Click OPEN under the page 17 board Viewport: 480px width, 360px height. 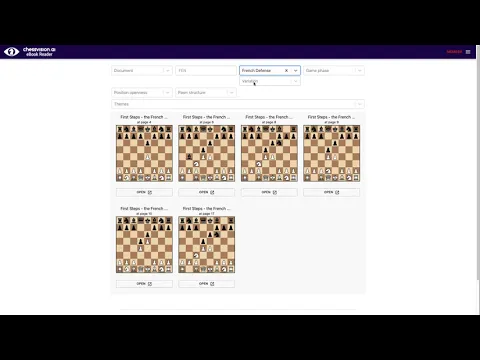pyautogui.click(x=207, y=284)
